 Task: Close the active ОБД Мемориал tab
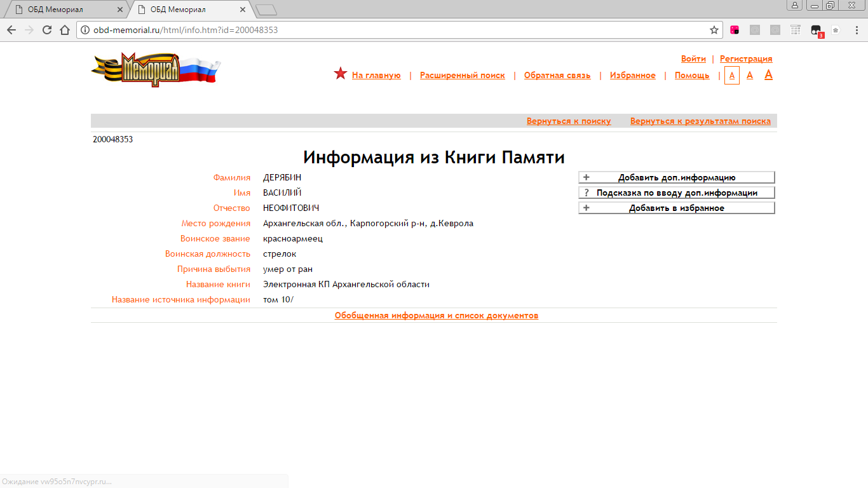tap(243, 10)
